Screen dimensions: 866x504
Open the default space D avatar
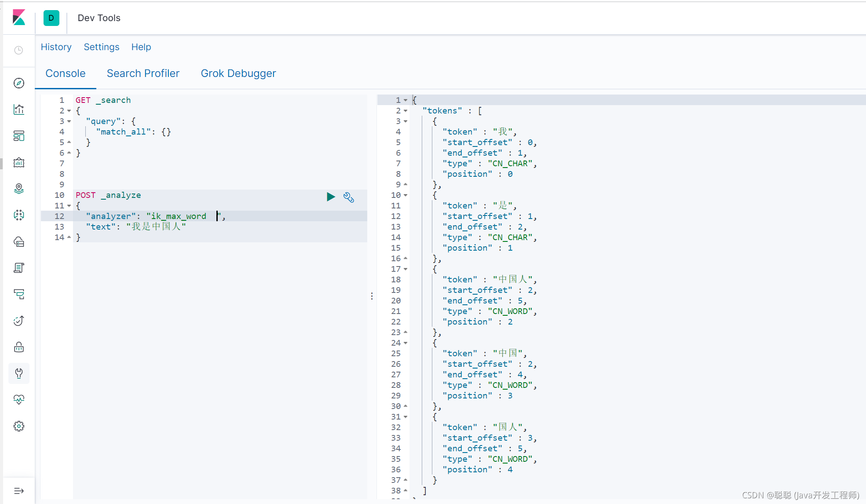click(51, 18)
